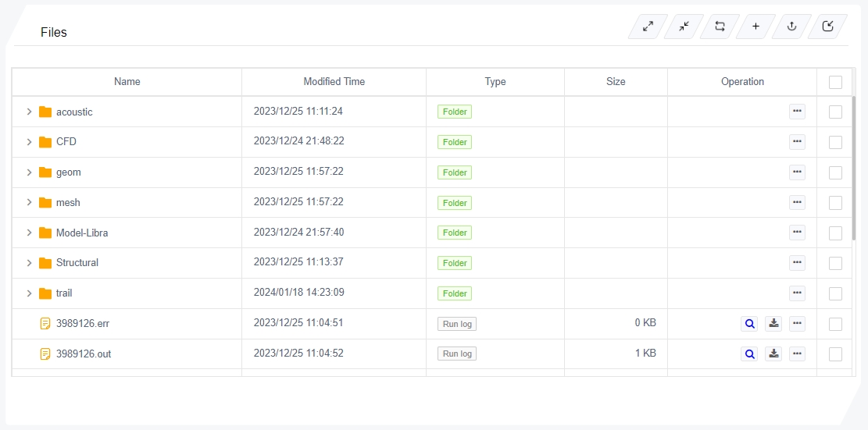
Task: Expand the Model-Libra folder chevron
Action: click(x=30, y=233)
